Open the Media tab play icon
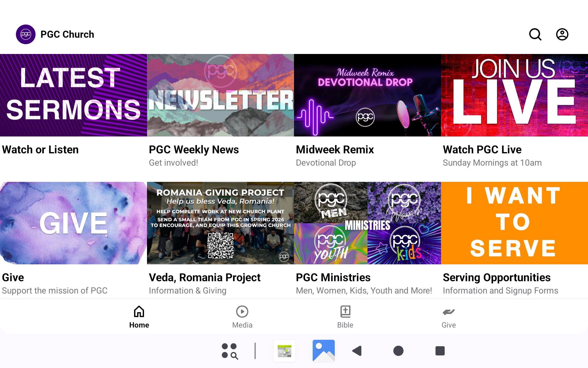Image resolution: width=588 pixels, height=368 pixels. tap(242, 312)
